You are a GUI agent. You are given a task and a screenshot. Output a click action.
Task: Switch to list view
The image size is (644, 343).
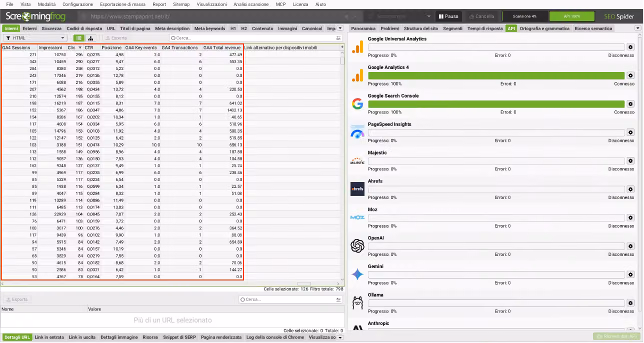coord(79,38)
